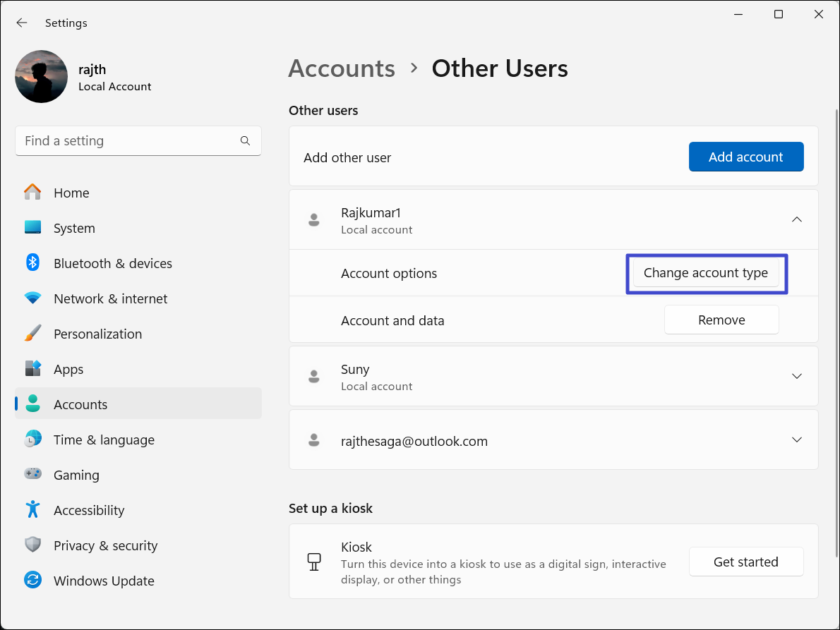Open Accessibility settings

(89, 510)
